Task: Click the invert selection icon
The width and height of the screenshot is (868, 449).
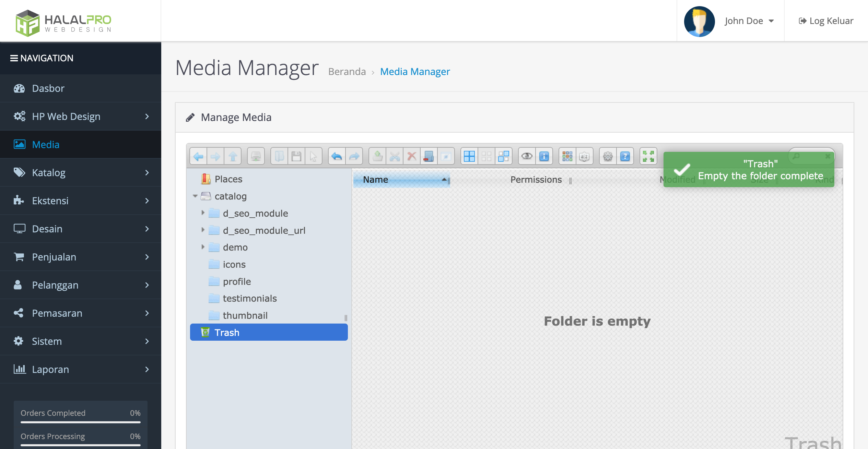Action: click(504, 156)
